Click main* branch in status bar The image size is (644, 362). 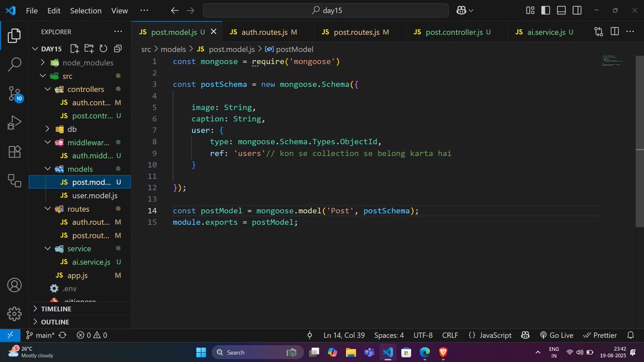(40, 335)
